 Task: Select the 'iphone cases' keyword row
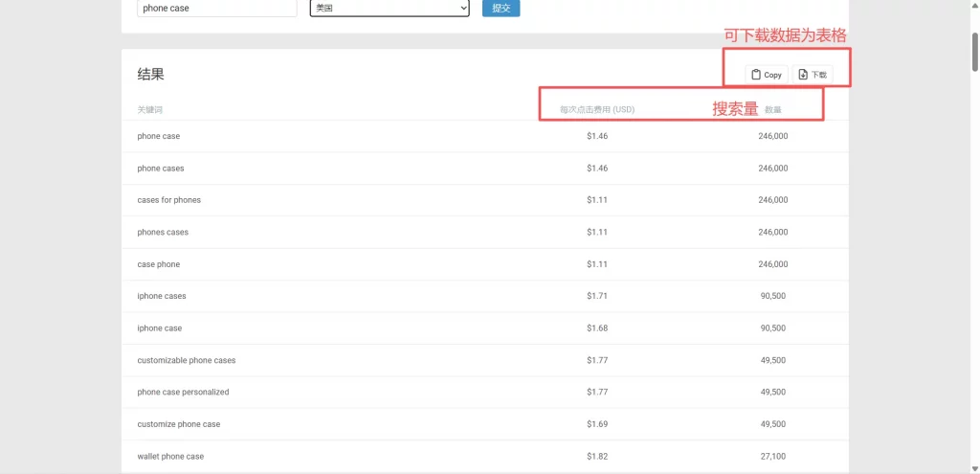[x=162, y=297]
